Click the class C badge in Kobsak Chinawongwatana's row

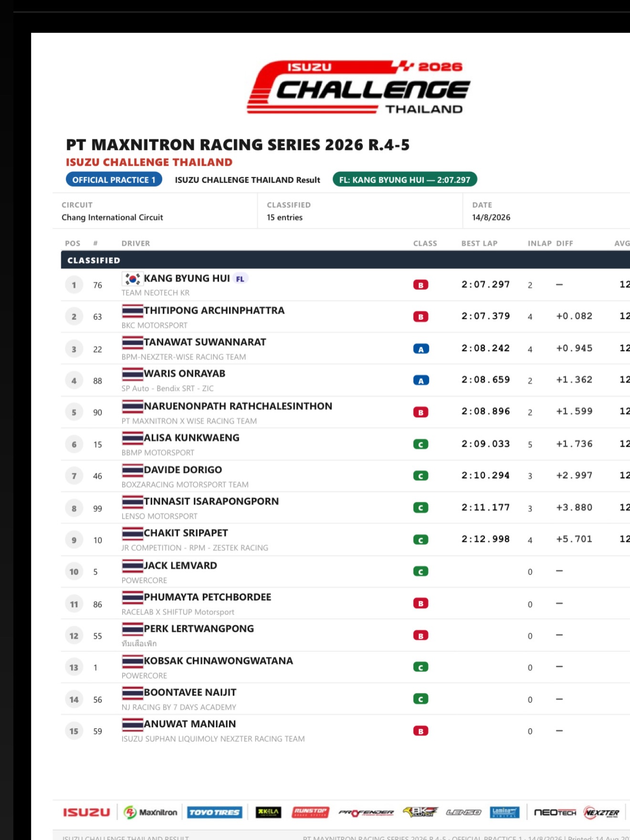pos(420,667)
